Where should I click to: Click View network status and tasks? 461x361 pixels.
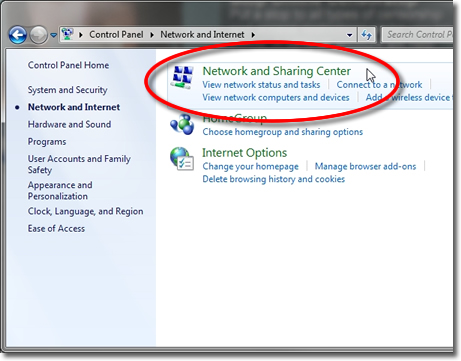pos(261,85)
